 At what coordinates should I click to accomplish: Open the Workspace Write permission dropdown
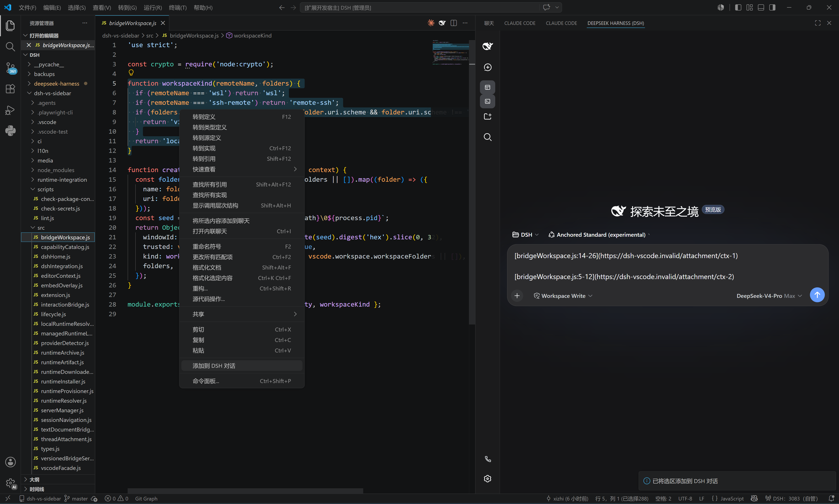coord(563,296)
